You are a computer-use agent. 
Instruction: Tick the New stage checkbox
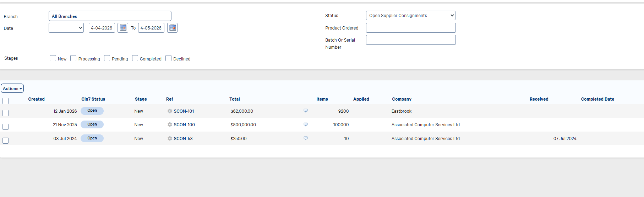click(53, 58)
